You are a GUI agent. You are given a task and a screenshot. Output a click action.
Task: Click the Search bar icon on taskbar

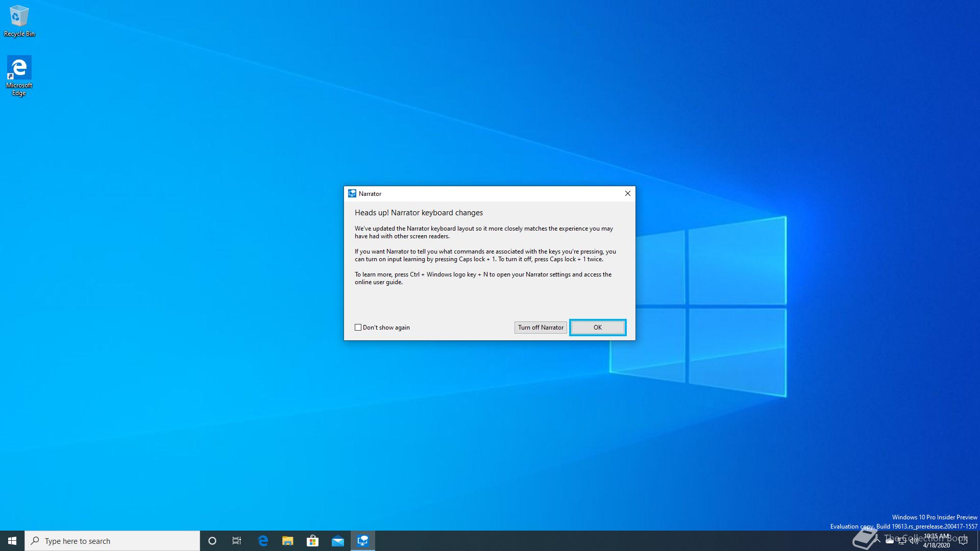coord(34,540)
